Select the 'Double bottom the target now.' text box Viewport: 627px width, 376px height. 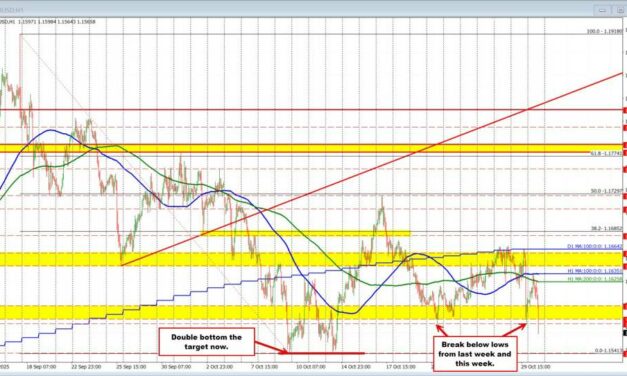click(207, 342)
